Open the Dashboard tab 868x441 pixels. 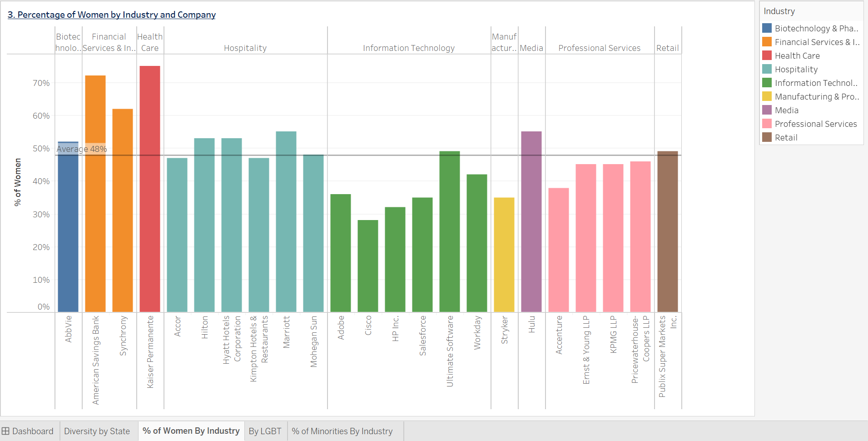point(28,431)
